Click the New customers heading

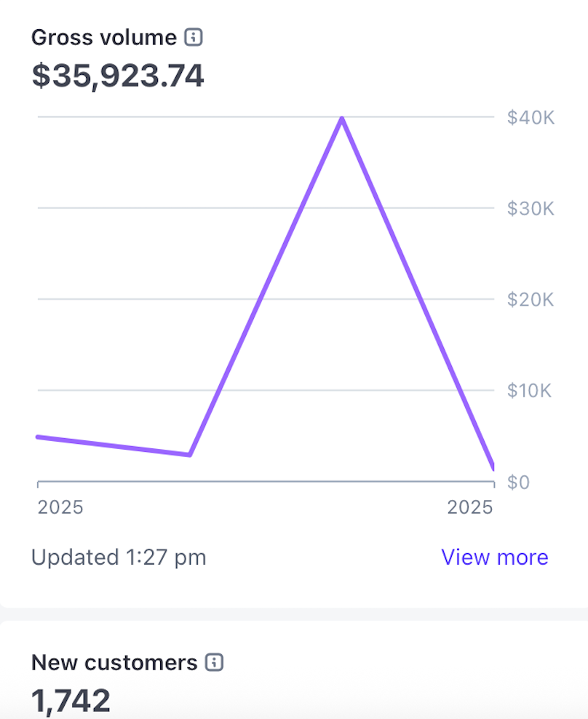114,662
